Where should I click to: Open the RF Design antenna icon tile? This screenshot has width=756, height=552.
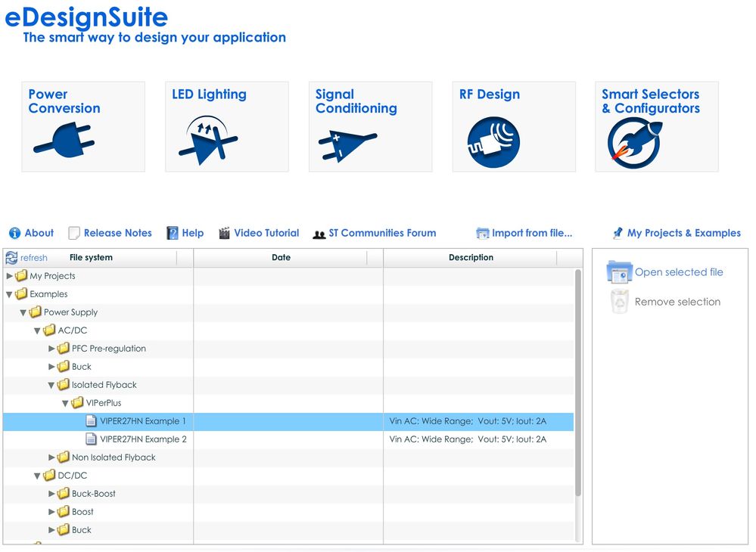pyautogui.click(x=514, y=127)
